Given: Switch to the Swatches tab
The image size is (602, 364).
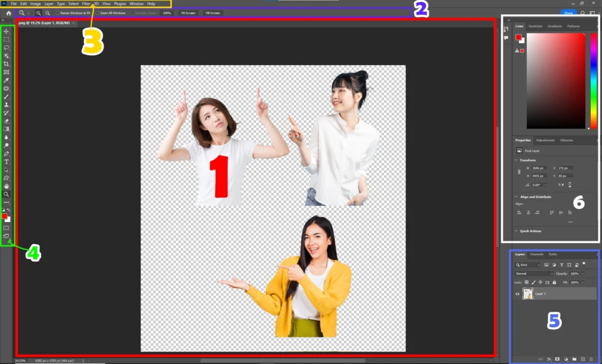Looking at the screenshot, I should click(x=535, y=26).
